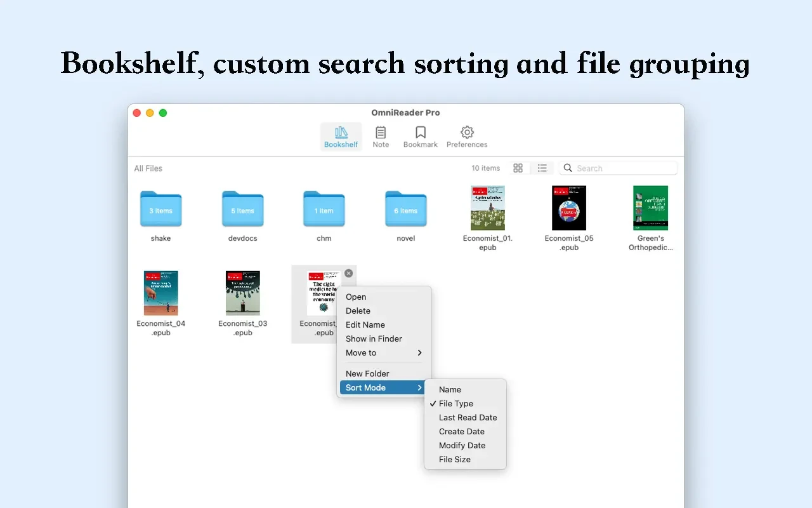Remove the selected epub via its x badge

coord(348,273)
